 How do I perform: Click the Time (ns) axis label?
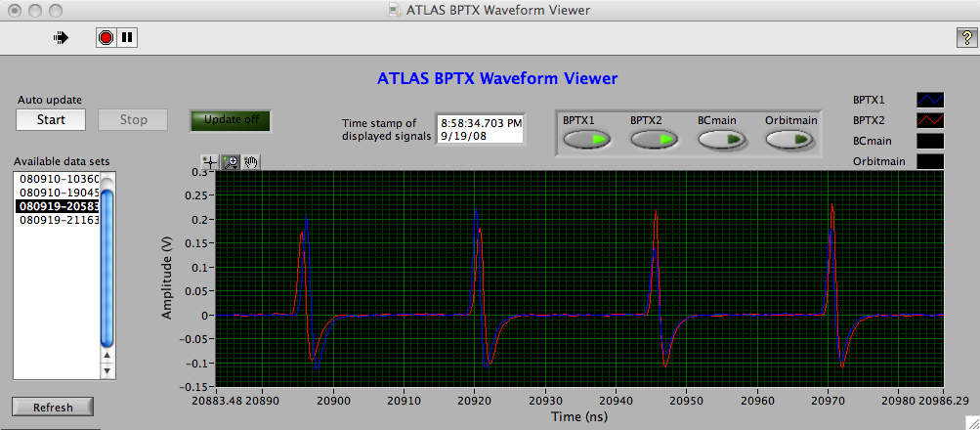578,415
